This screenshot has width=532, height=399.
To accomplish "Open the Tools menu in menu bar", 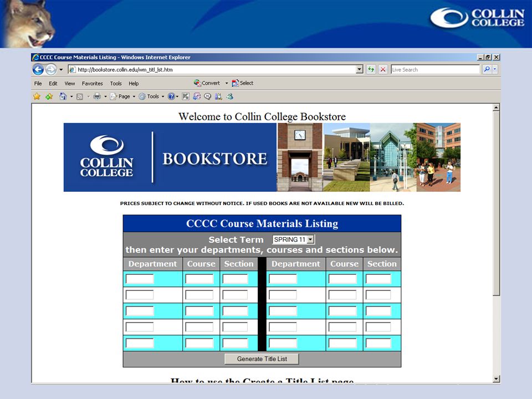I will (116, 84).
